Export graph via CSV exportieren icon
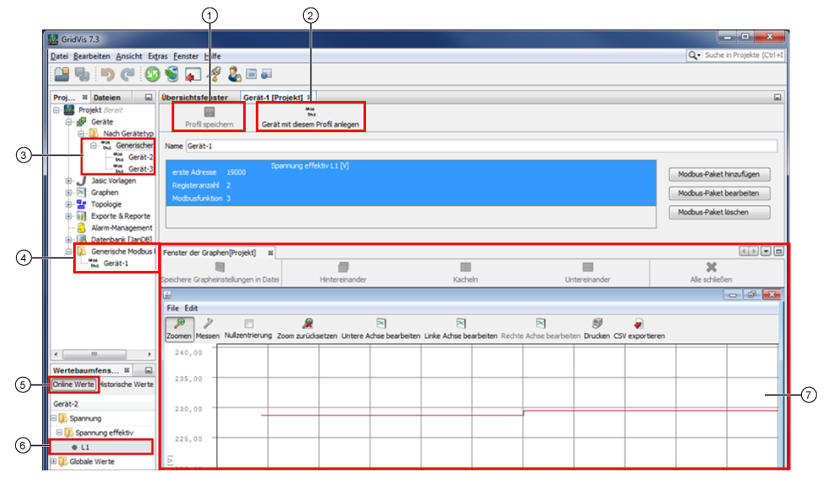This screenshot has height=504, width=828. 639,323
